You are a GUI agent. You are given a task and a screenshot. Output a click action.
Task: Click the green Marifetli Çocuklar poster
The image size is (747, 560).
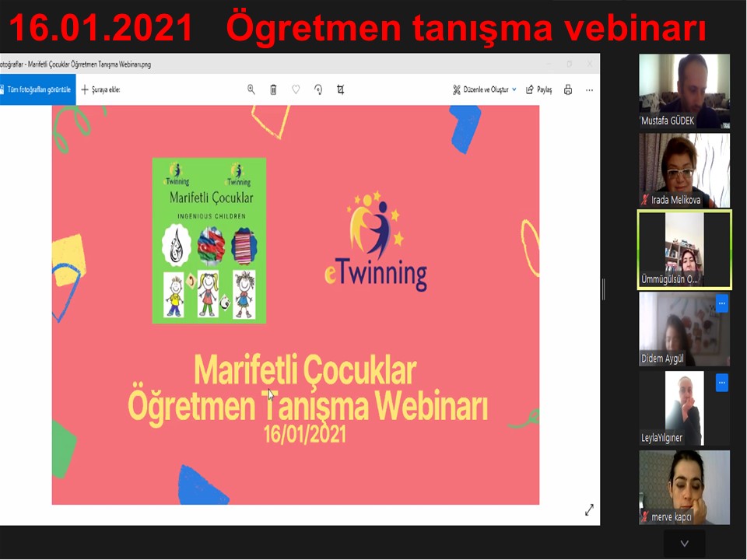coord(209,240)
